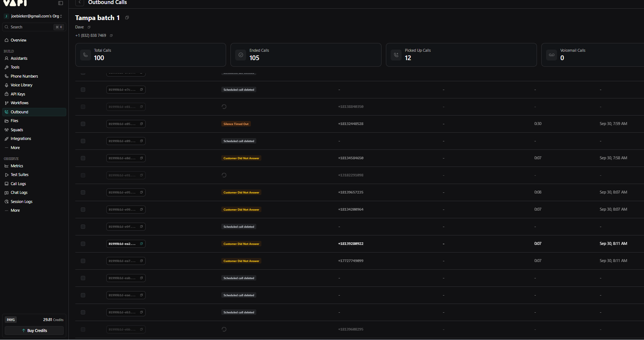This screenshot has width=644, height=340.
Task: Open Phone Numbers via its phone icon
Action: coord(7,76)
